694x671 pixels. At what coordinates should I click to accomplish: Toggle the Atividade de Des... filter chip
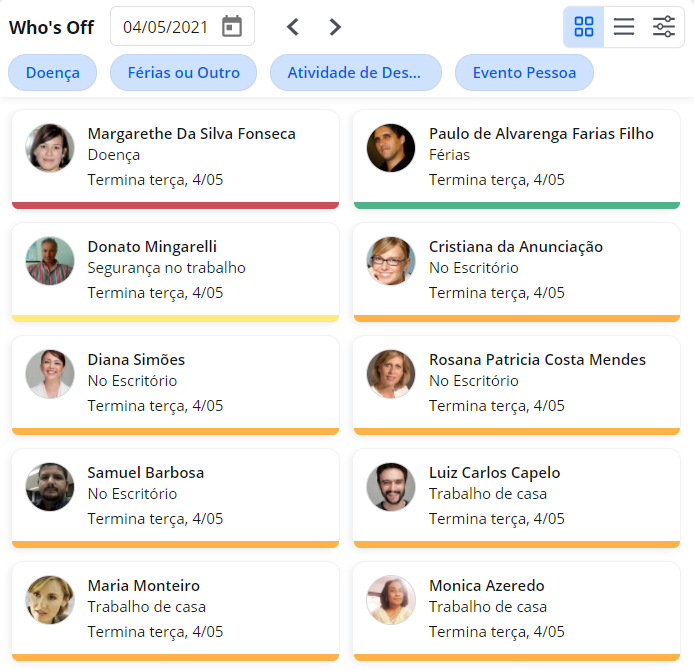click(x=355, y=73)
